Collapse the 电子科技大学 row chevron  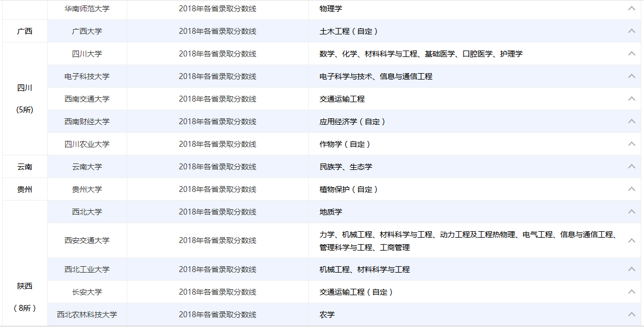pyautogui.click(x=632, y=76)
